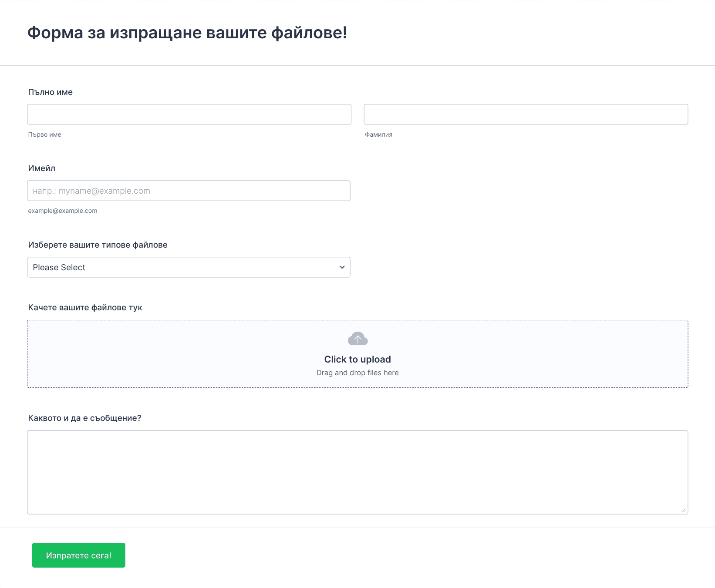The height and width of the screenshot is (588, 715).
Task: Click the "Първо име" sublabel
Action: (45, 134)
